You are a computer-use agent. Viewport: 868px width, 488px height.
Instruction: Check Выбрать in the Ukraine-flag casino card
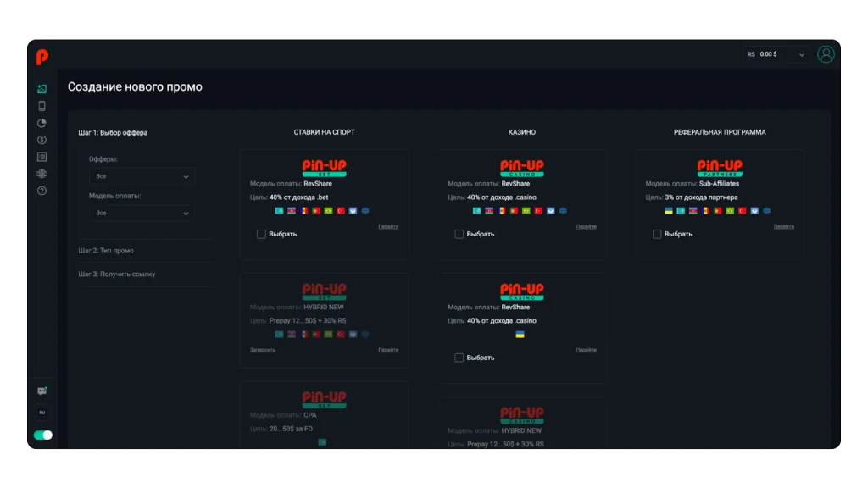459,358
